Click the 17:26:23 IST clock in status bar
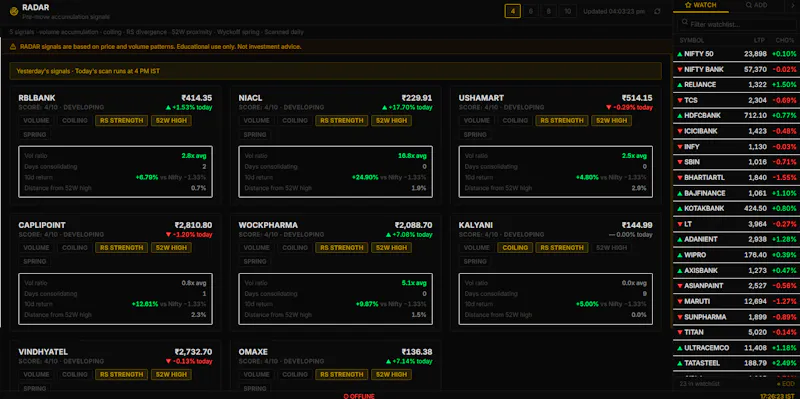Viewport: 800px width, 399px height. (x=778, y=396)
